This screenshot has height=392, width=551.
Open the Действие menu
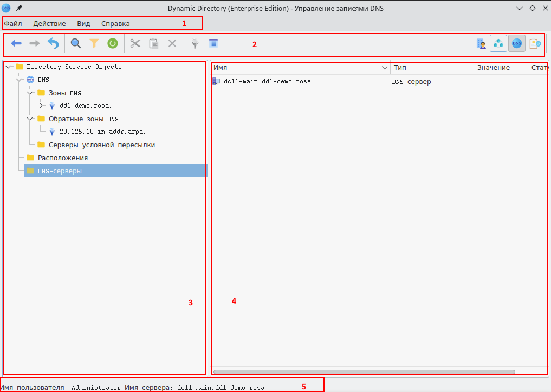(x=49, y=24)
